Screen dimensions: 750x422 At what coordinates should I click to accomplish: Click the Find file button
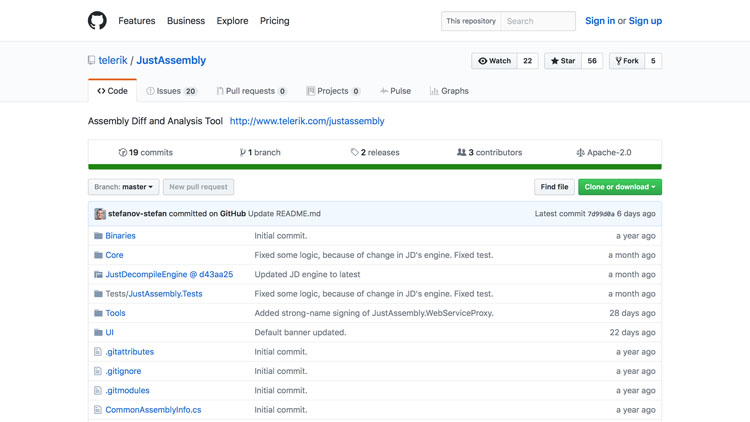tap(554, 187)
